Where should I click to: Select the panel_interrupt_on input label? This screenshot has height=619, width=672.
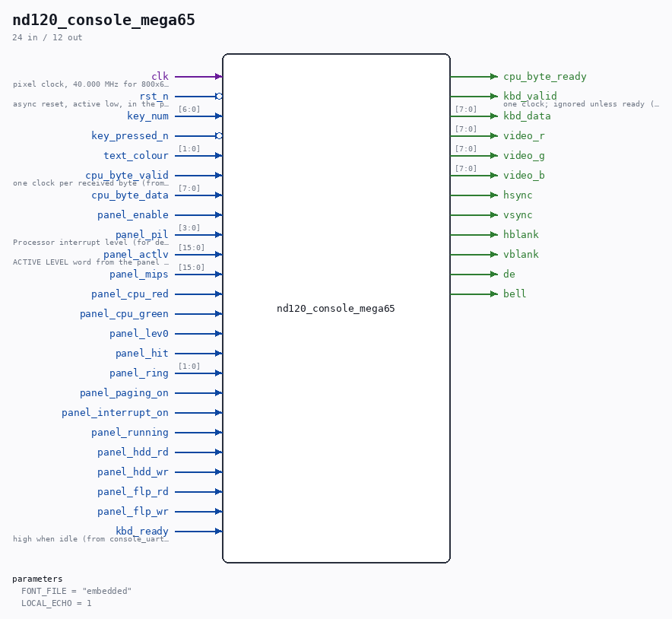point(115,413)
